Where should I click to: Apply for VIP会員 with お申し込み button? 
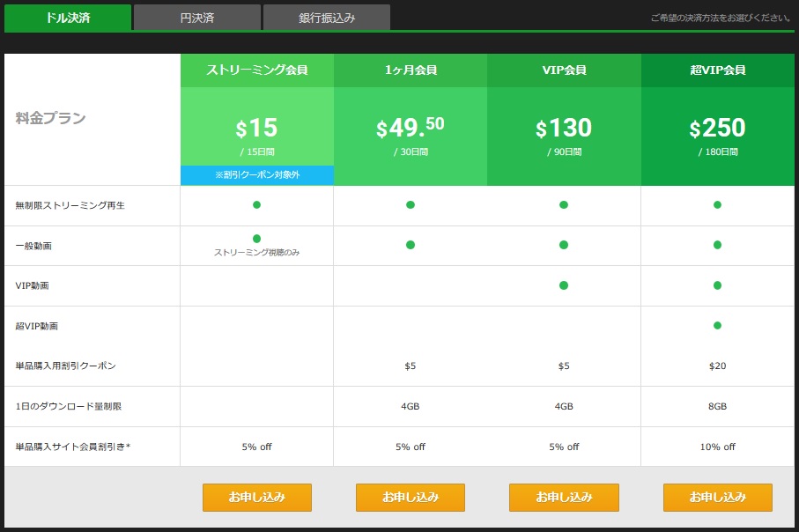(564, 497)
